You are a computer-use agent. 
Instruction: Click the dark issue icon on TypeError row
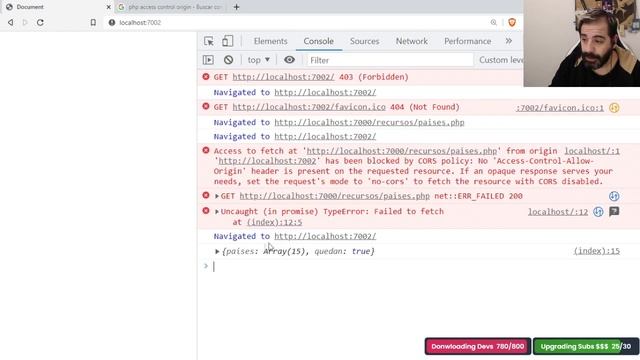tap(614, 211)
